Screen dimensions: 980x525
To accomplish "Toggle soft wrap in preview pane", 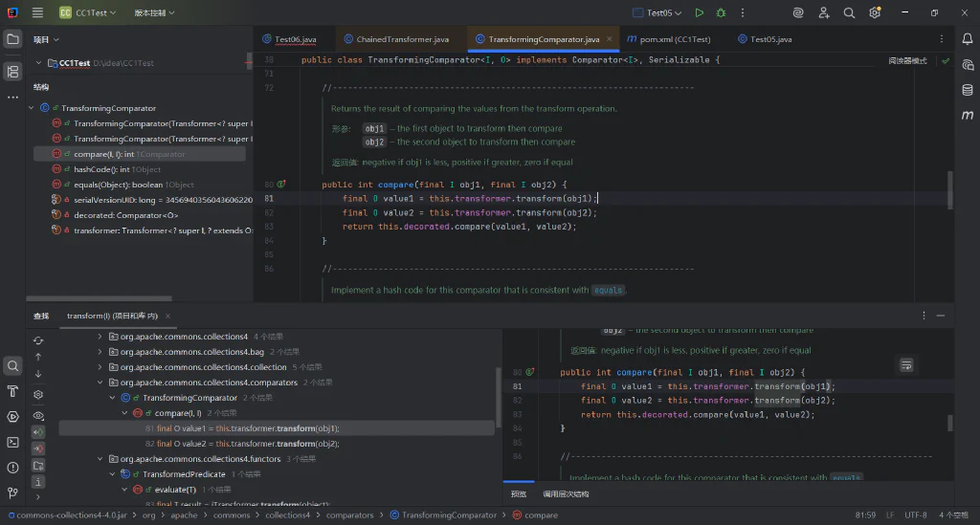I will (x=906, y=365).
